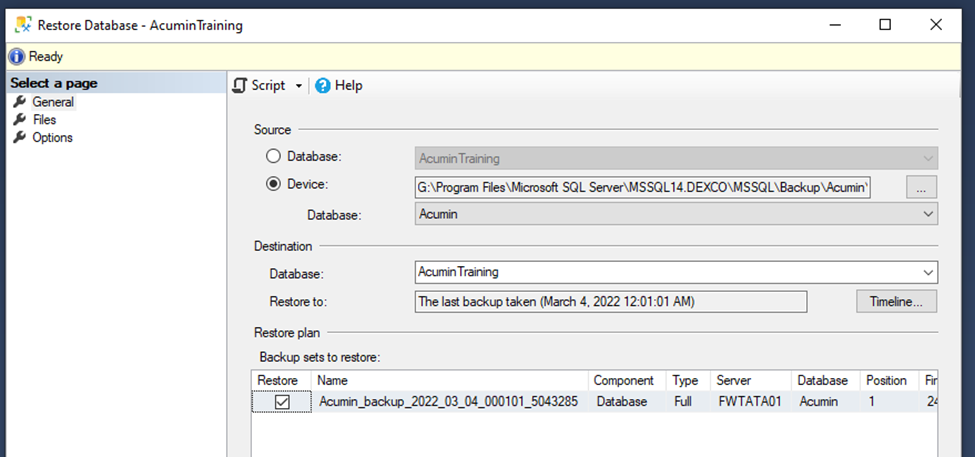Open the Script dropdown arrow

click(298, 86)
